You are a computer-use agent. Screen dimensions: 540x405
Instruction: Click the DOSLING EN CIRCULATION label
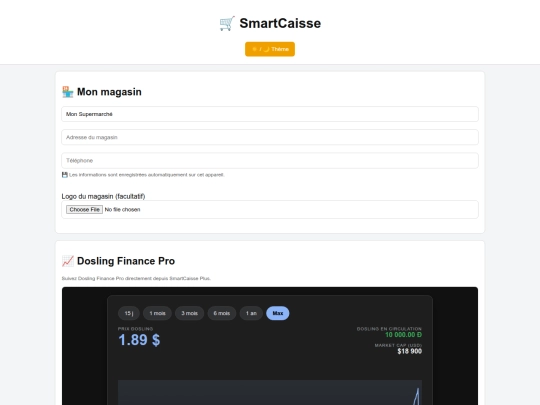(389, 329)
